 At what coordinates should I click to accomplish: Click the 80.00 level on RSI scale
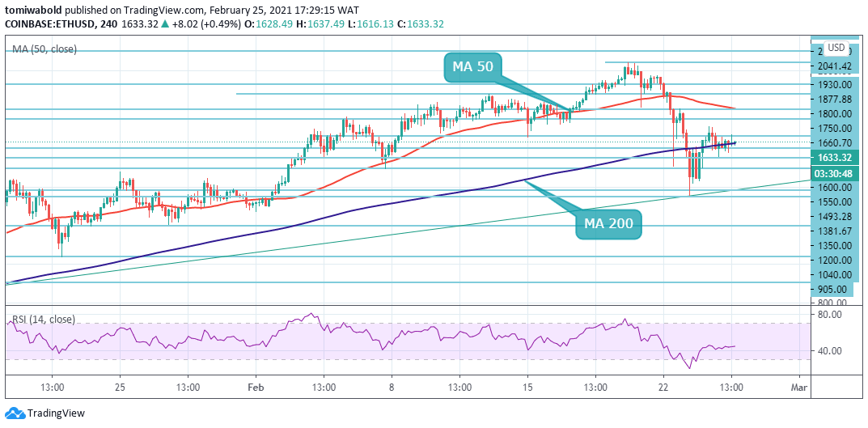coord(831,315)
